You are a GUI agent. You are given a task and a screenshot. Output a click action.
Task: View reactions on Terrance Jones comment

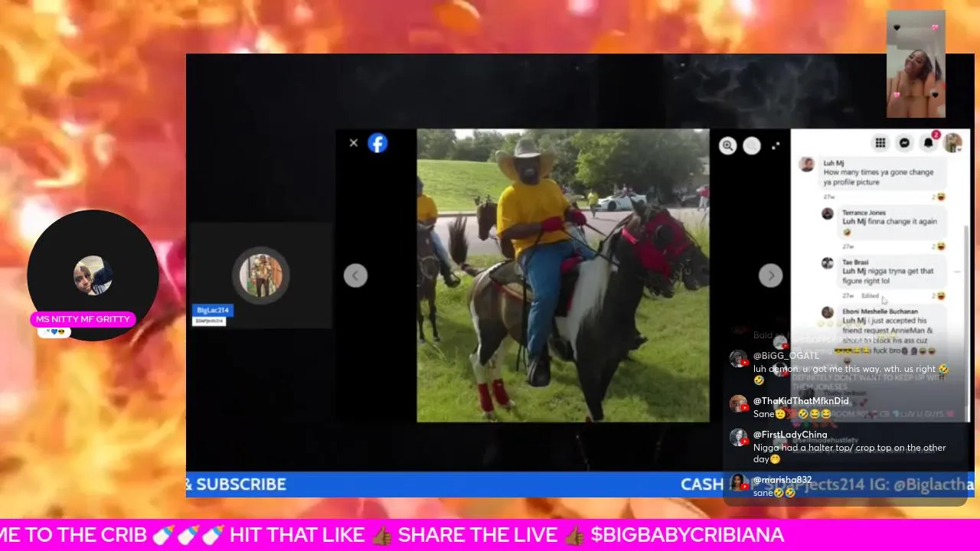click(x=938, y=246)
